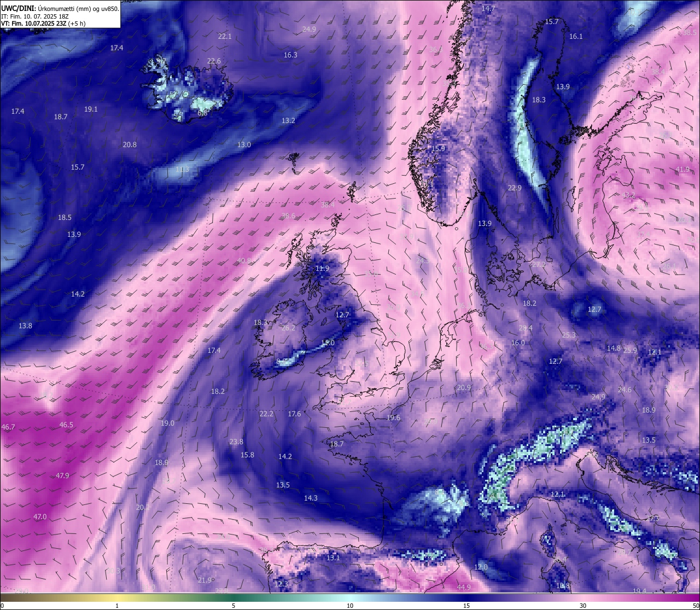Click the 12.0 value in the western Mediterranean
Image resolution: width=700 pixels, height=610 pixels.
point(481,567)
